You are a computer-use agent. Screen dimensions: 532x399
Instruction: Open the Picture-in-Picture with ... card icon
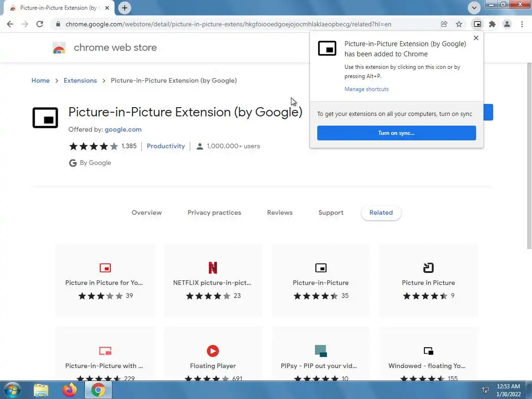click(105, 351)
